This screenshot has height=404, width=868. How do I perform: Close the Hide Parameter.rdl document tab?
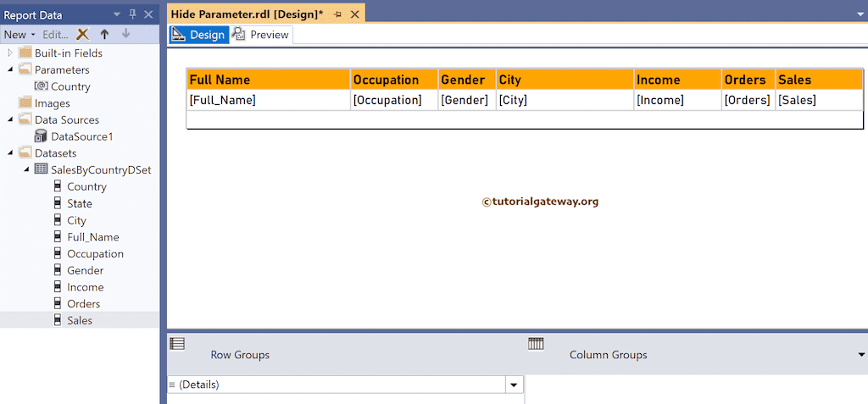(x=355, y=15)
